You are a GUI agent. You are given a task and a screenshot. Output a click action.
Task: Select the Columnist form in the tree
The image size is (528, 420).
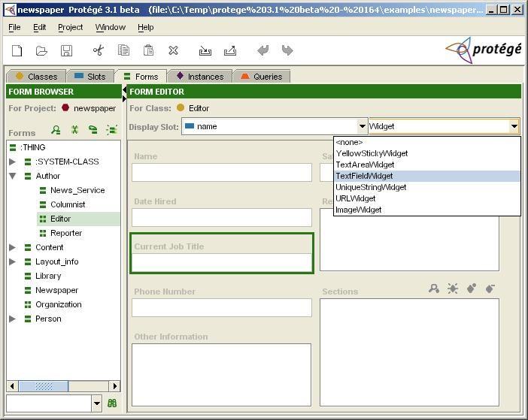[68, 204]
